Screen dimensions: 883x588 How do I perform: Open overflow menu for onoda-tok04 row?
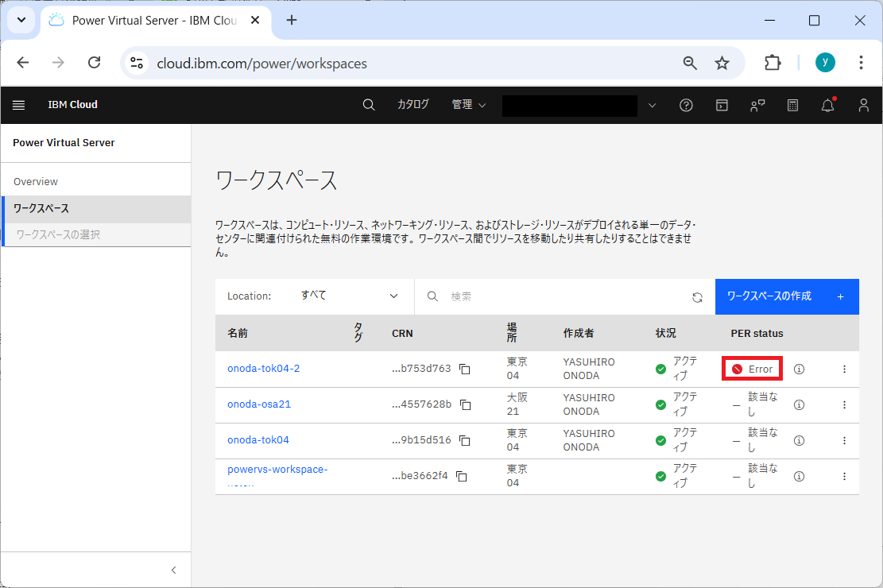tap(844, 441)
